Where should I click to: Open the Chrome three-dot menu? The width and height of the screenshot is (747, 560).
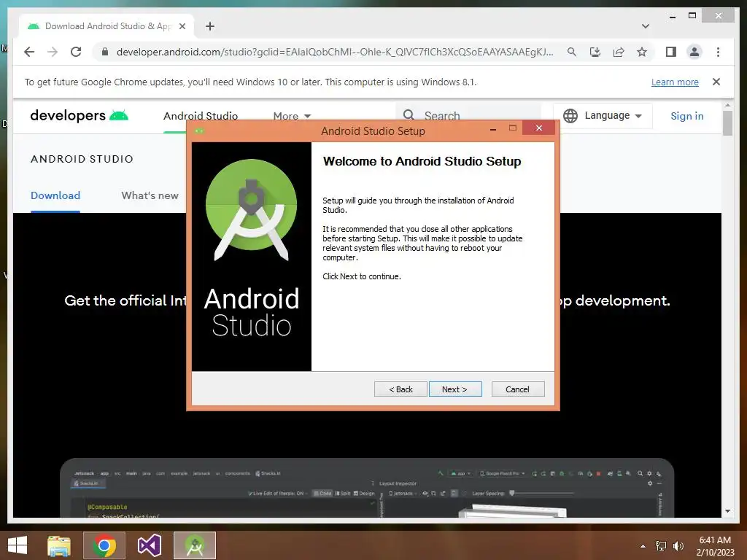pos(718,52)
